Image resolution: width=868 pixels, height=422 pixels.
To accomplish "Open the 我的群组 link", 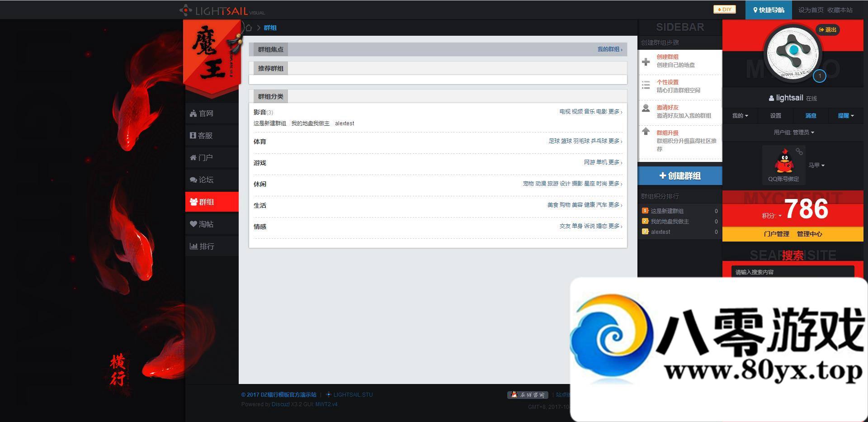I will pos(609,49).
